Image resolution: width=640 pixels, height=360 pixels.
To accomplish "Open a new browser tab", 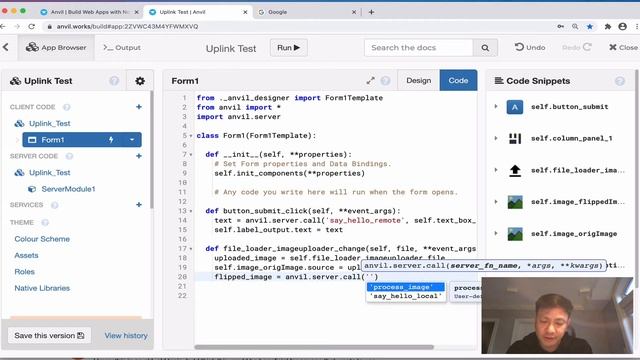I will click(x=371, y=12).
